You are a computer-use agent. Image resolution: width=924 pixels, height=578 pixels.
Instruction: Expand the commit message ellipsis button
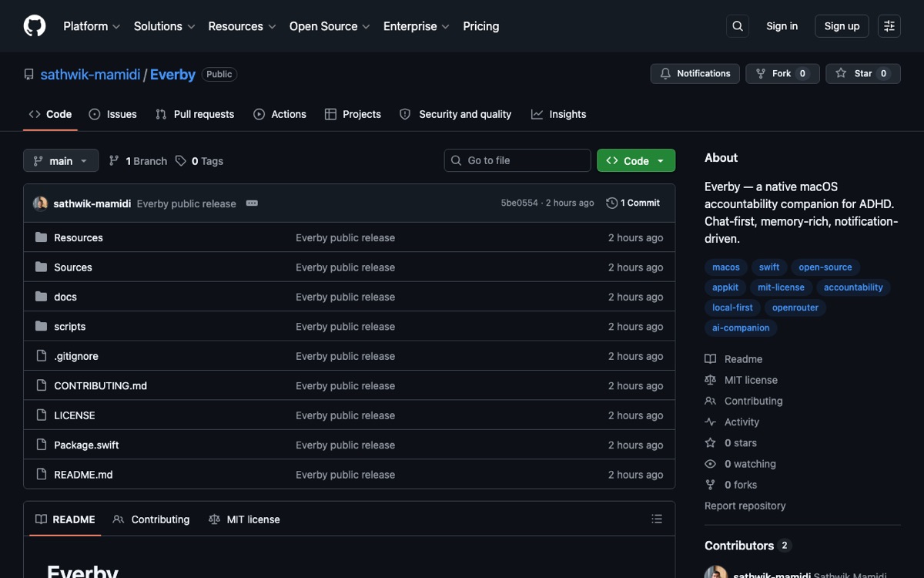(252, 203)
